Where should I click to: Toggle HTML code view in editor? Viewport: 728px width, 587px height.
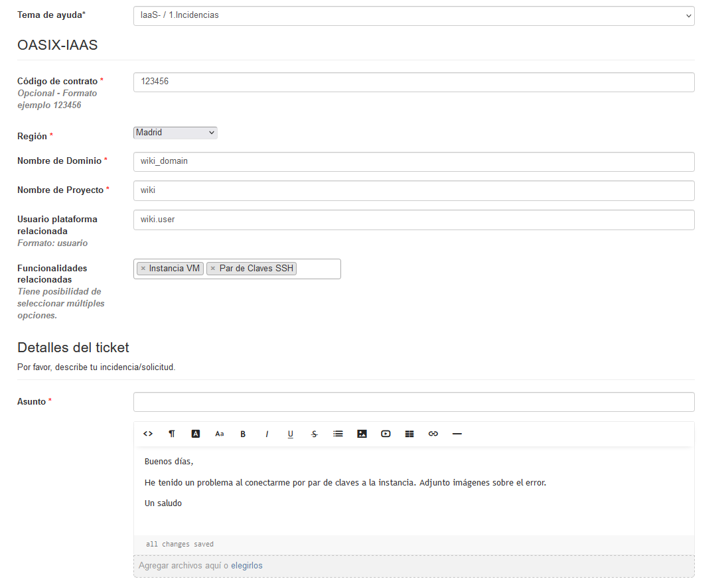click(x=148, y=434)
